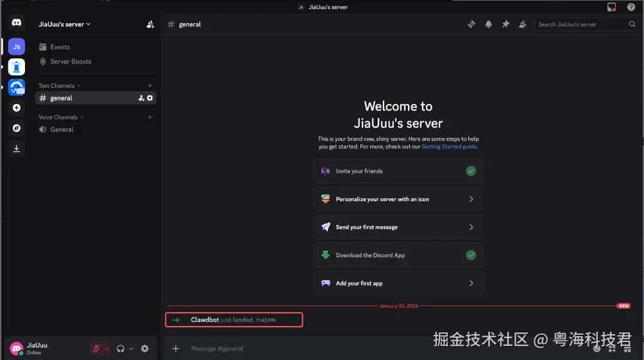Click the JiaUuu Online status panel
Viewport: 644px width, 360px height.
click(37, 348)
